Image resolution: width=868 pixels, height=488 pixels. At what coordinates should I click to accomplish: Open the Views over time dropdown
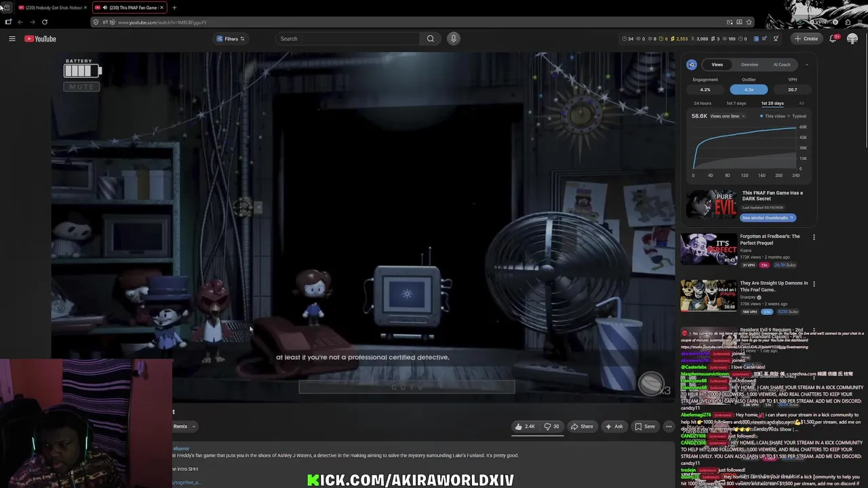728,116
